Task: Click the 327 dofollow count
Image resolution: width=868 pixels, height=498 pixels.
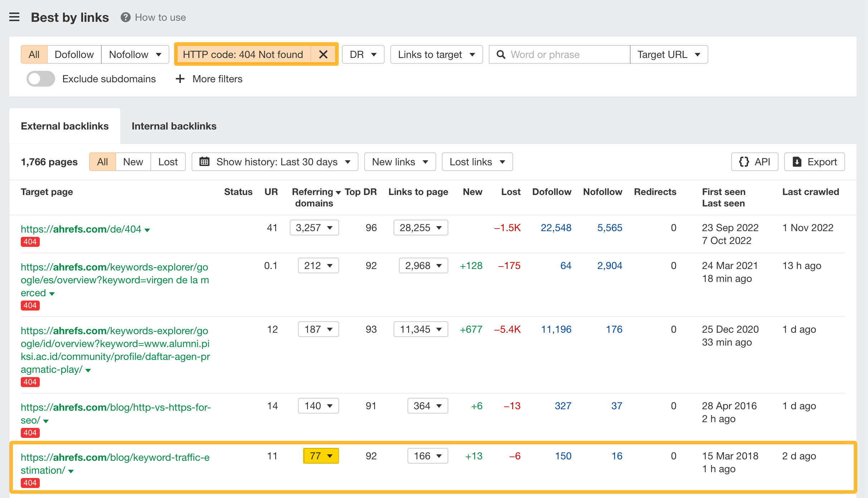Action: 563,406
